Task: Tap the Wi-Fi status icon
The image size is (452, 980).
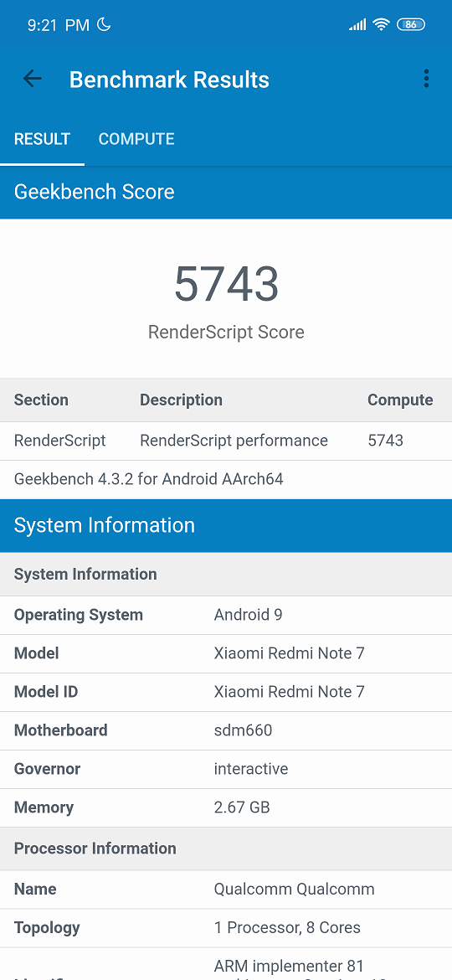Action: click(381, 24)
